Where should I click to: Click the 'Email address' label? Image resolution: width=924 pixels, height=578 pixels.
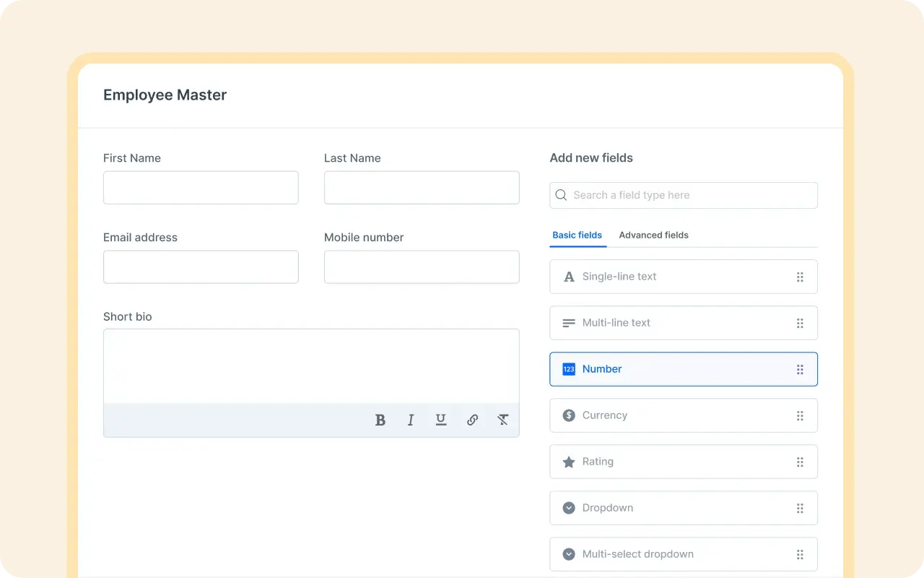[x=140, y=238]
